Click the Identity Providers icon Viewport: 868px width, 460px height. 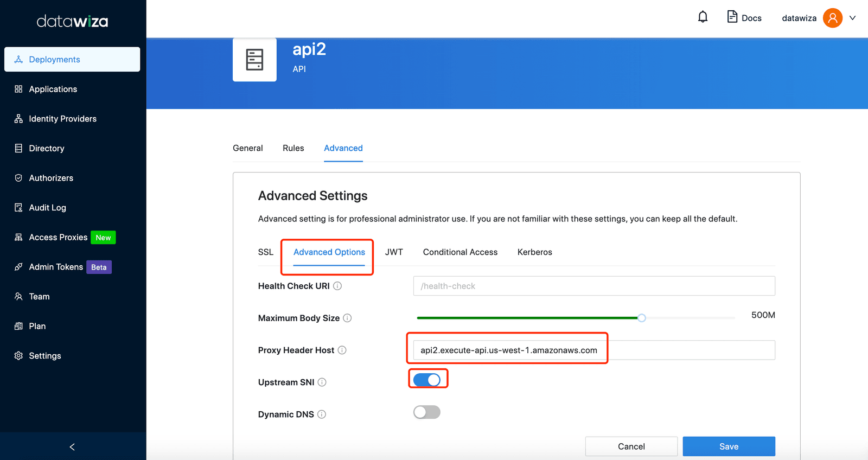18,119
